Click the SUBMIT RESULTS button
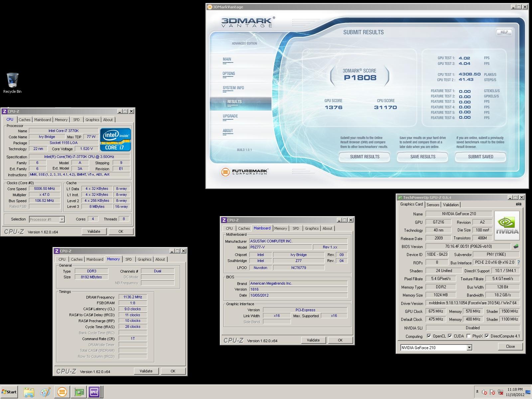Viewport: 532px width, 399px height. pos(364,157)
